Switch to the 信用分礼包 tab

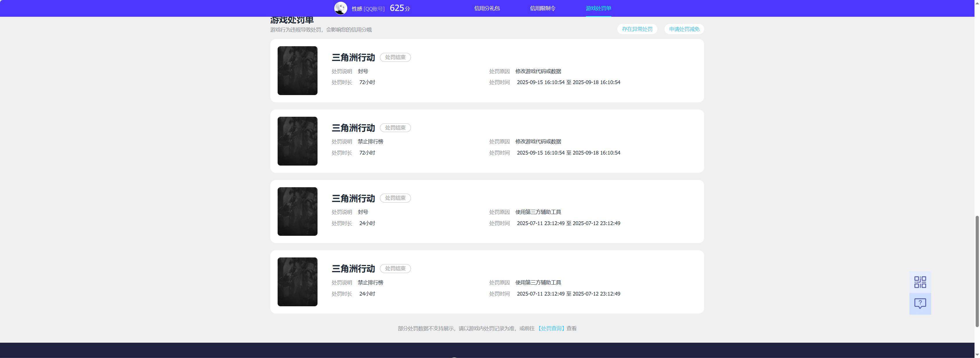[487, 8]
